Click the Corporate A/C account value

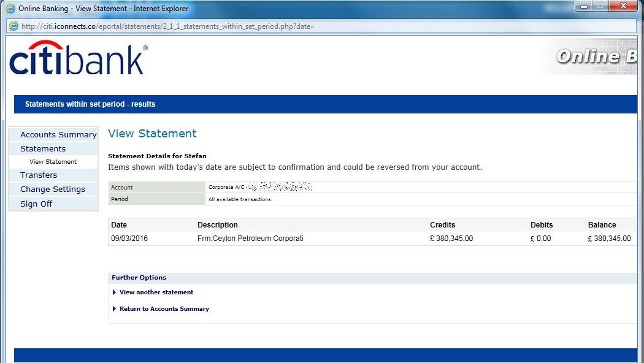[260, 187]
